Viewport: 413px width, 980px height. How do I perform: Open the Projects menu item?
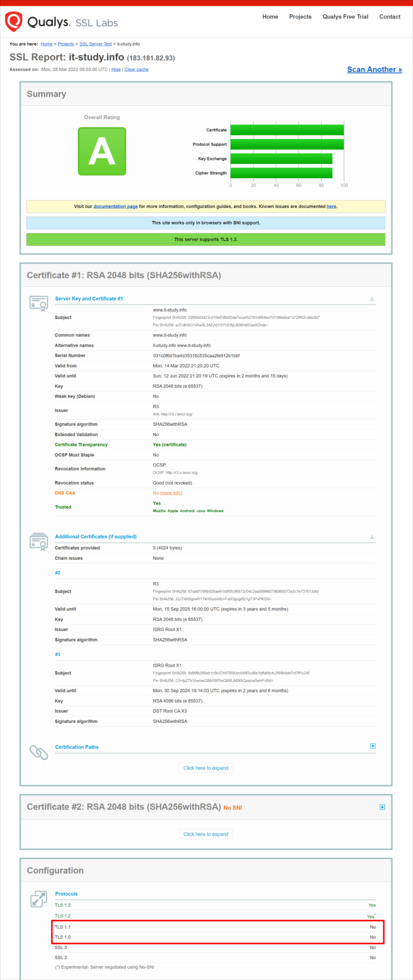[300, 17]
